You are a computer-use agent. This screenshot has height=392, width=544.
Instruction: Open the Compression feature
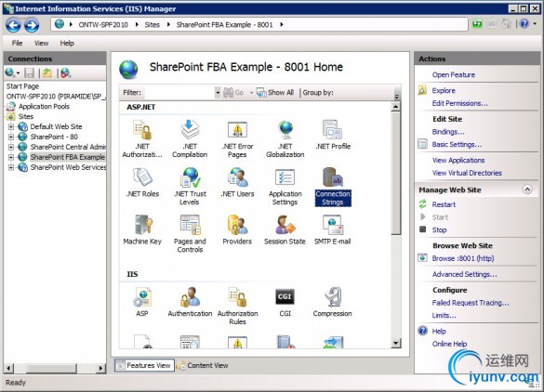coord(333,302)
